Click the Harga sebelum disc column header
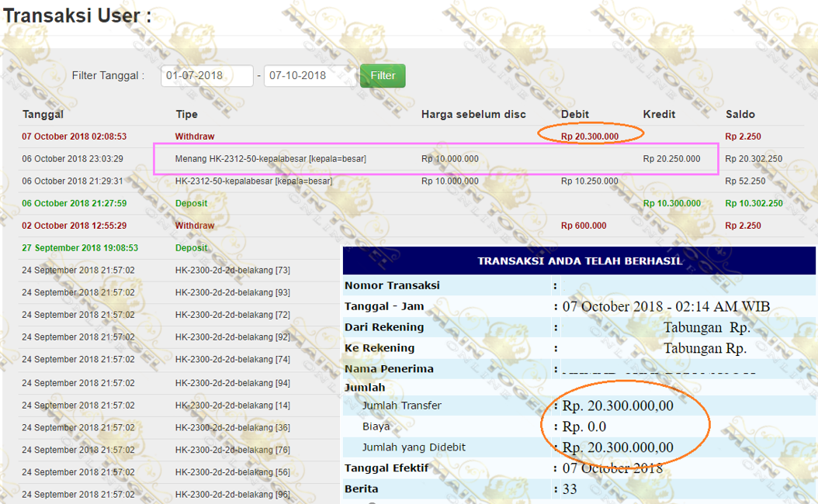 (x=473, y=114)
